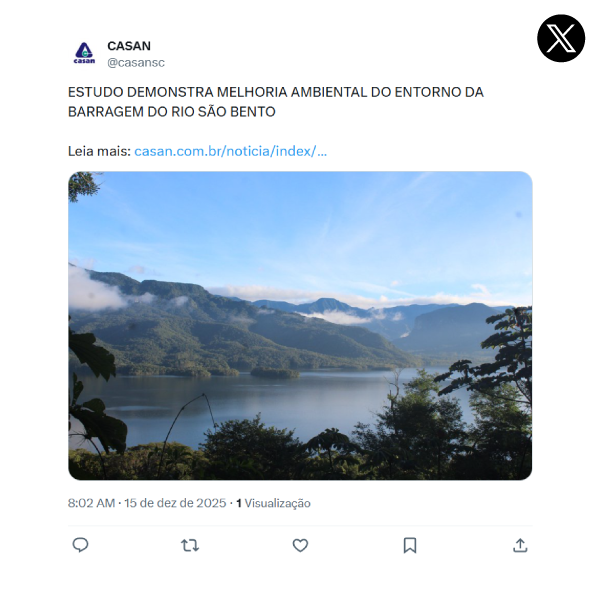
Task: Click the 1 Visualização view count
Action: (x=273, y=503)
